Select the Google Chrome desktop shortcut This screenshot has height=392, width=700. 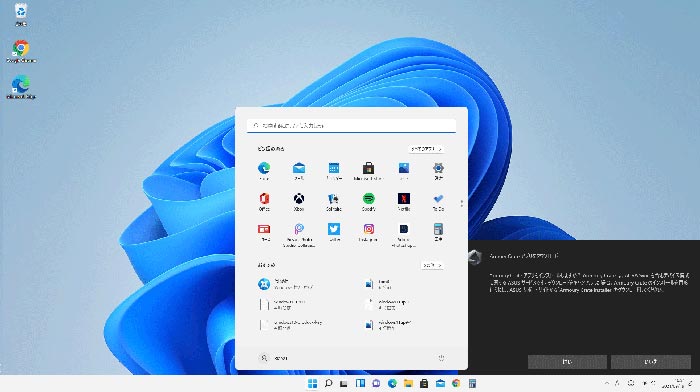pyautogui.click(x=21, y=51)
